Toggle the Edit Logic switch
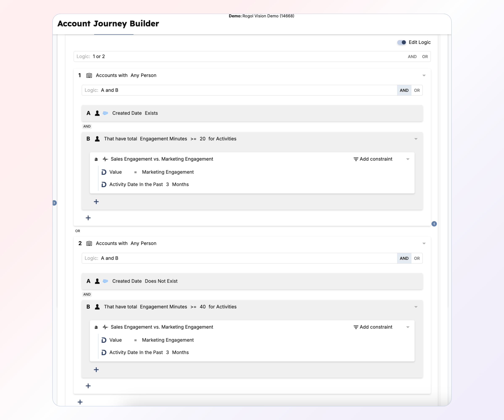 (x=401, y=42)
